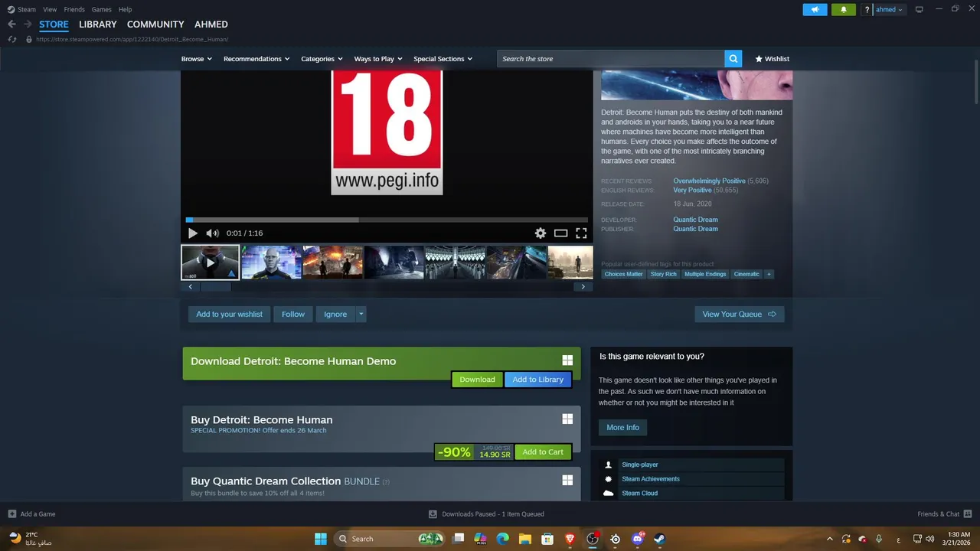Open the Steam Cloud feature link
980x551 pixels.
(639, 494)
